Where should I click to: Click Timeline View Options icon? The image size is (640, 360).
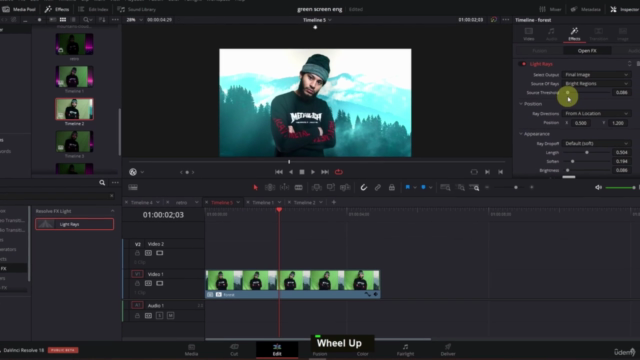click(133, 187)
